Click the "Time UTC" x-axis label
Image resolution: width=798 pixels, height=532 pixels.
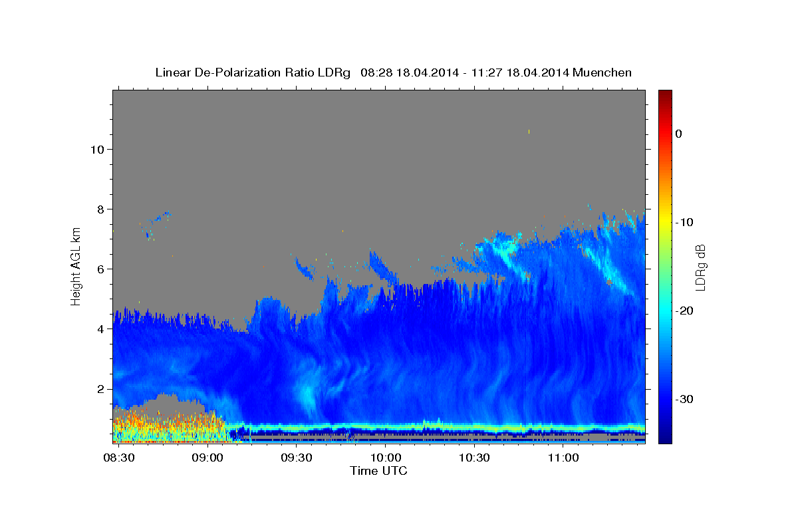click(378, 471)
